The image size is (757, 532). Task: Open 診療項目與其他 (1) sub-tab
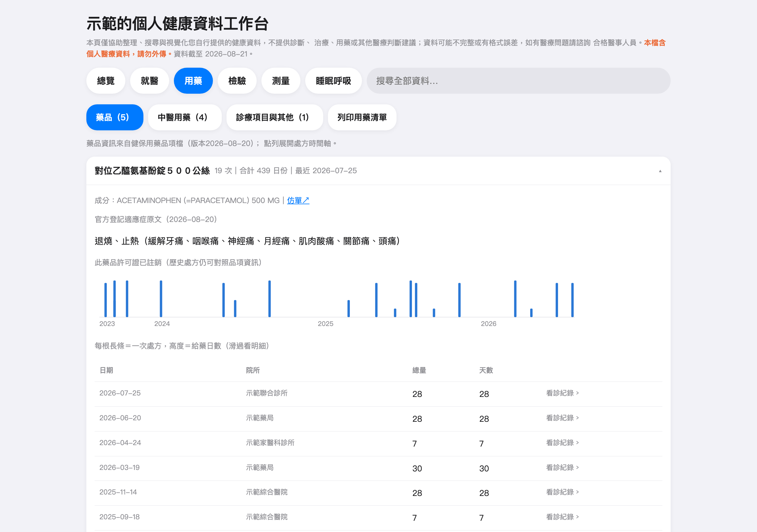pyautogui.click(x=275, y=117)
